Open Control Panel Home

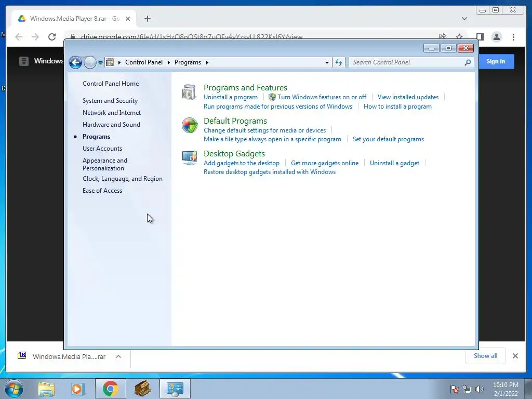[x=111, y=84]
